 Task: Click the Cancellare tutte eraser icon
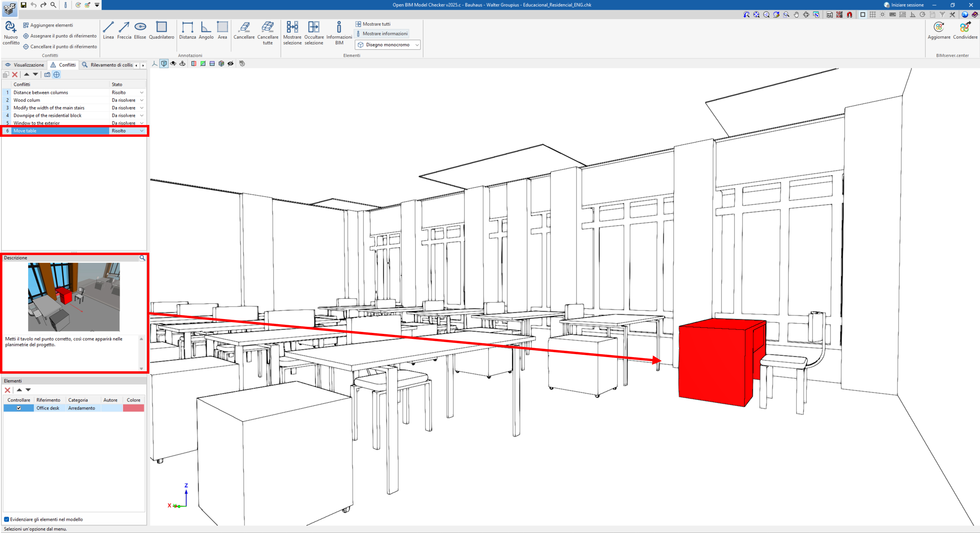pyautogui.click(x=267, y=27)
